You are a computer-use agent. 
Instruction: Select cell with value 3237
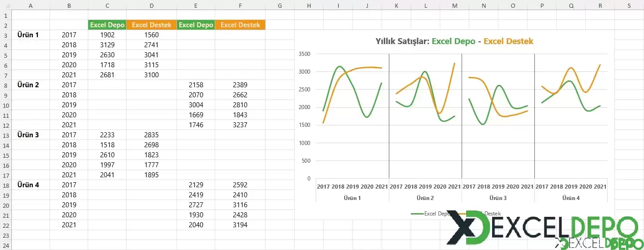240,125
